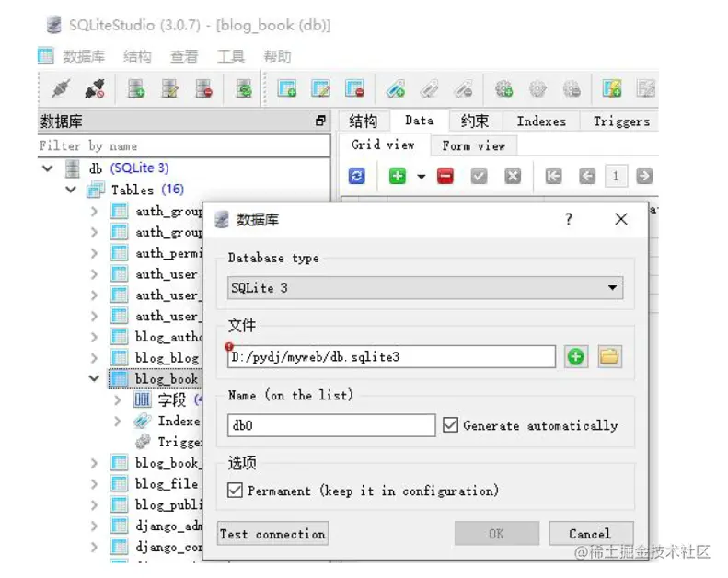Expand the blog_file table node

pyautogui.click(x=94, y=484)
